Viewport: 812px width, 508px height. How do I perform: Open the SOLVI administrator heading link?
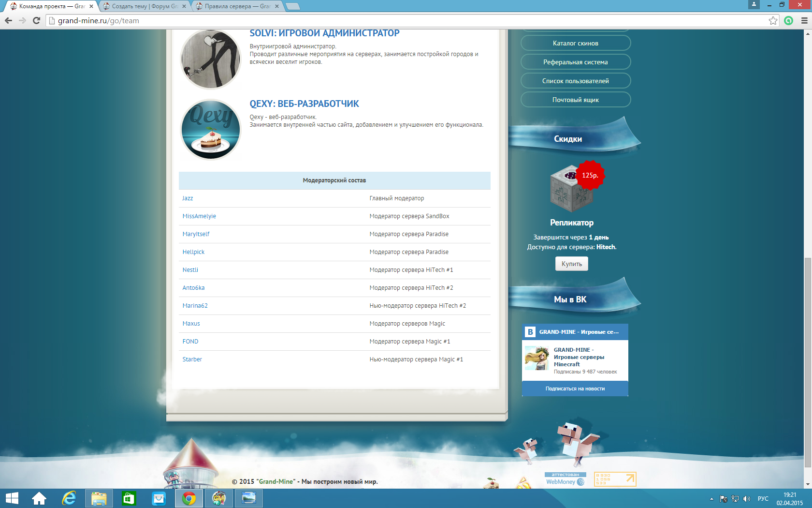coord(324,33)
